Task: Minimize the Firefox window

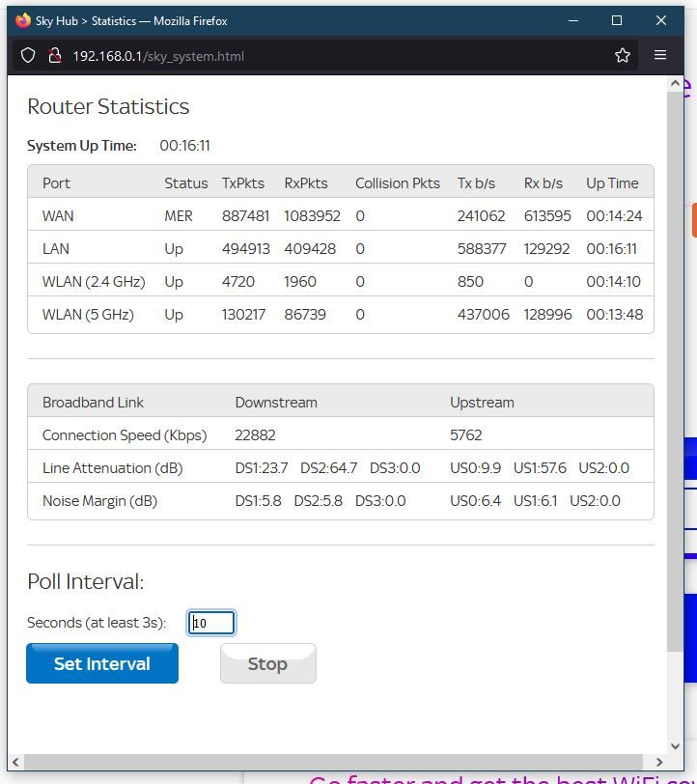Action: pyautogui.click(x=573, y=20)
